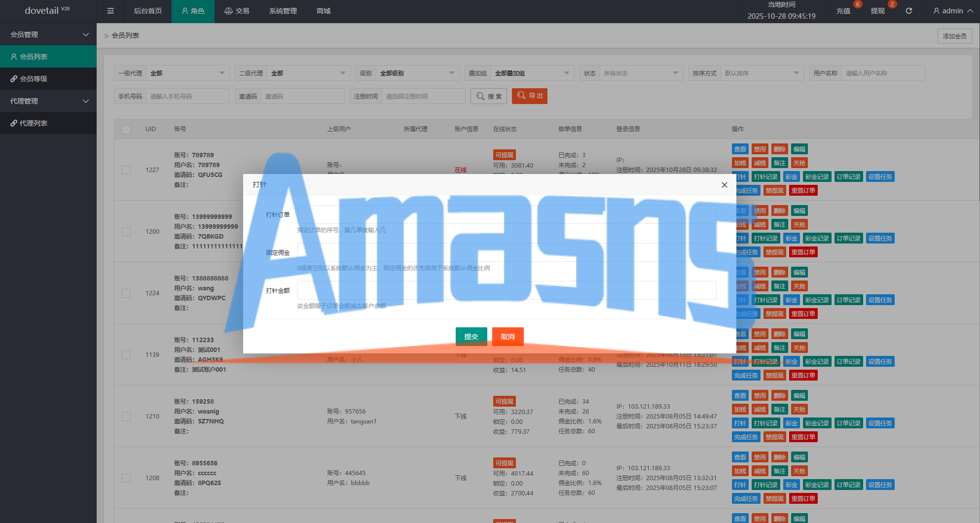Image resolution: width=980 pixels, height=523 pixels.
Task: Open the 状态 dropdown
Action: coord(642,73)
